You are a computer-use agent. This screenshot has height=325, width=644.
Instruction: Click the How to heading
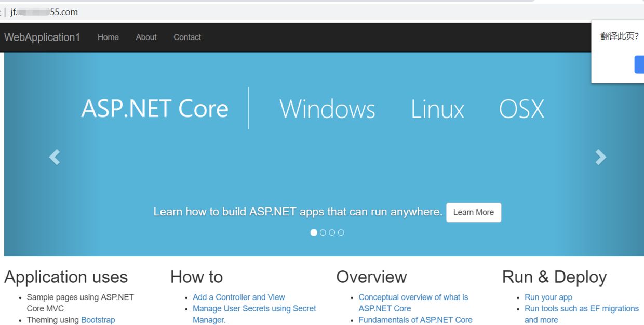[196, 277]
